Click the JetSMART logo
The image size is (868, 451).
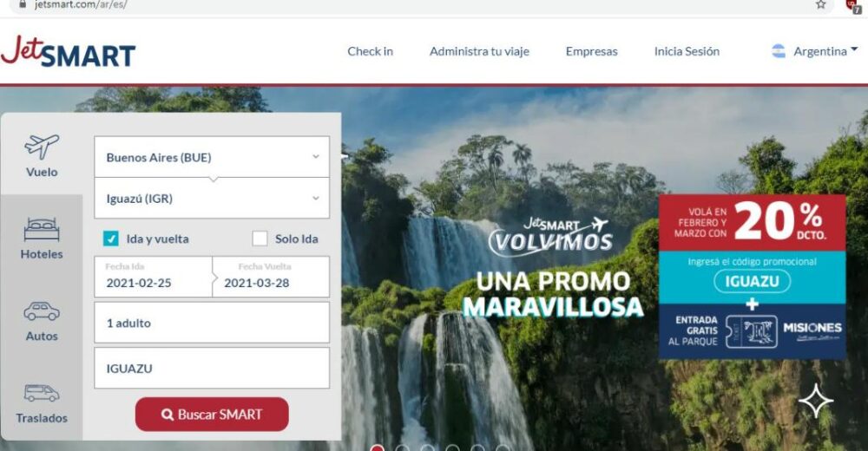[x=68, y=51]
